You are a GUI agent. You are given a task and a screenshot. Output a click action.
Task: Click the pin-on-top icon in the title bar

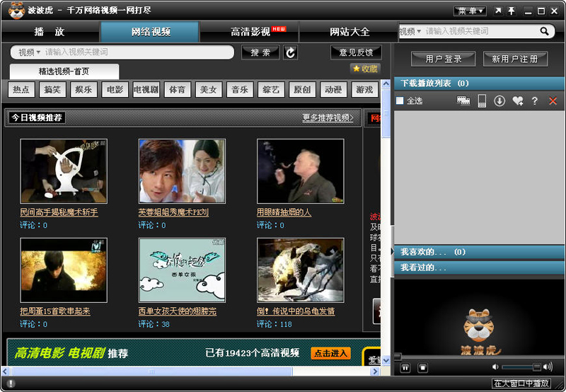pos(512,11)
